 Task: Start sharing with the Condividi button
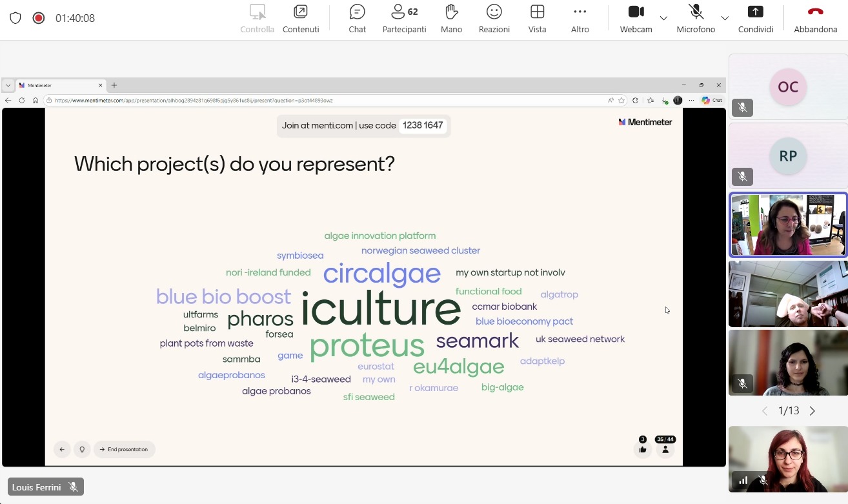756,19
